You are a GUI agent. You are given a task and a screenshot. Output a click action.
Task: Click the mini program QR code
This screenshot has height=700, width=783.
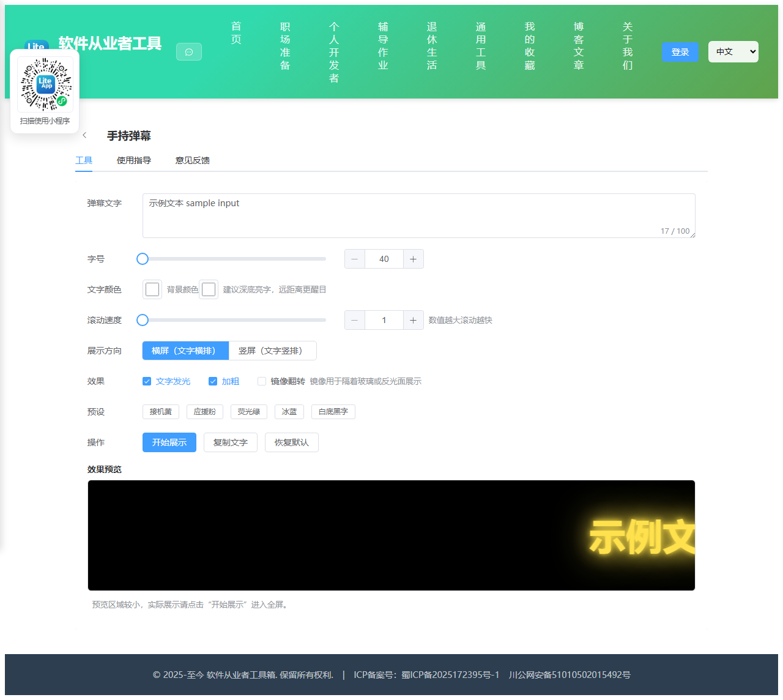click(45, 84)
